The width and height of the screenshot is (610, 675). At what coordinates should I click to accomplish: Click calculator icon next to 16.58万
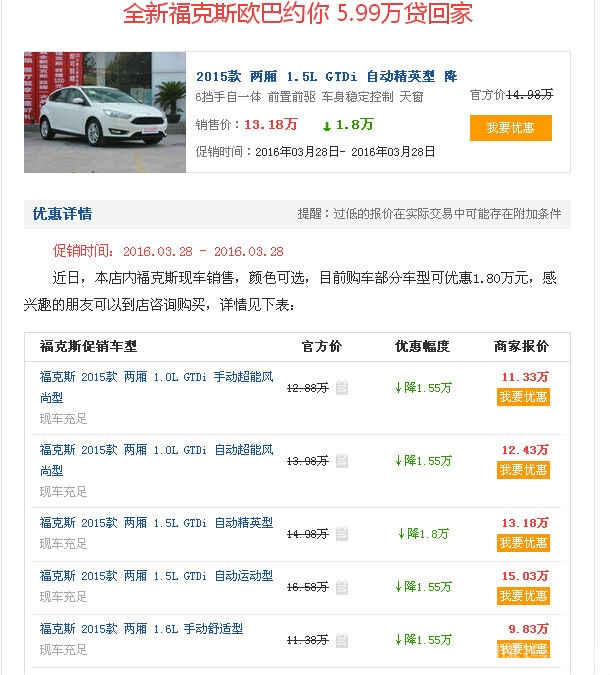(x=342, y=587)
